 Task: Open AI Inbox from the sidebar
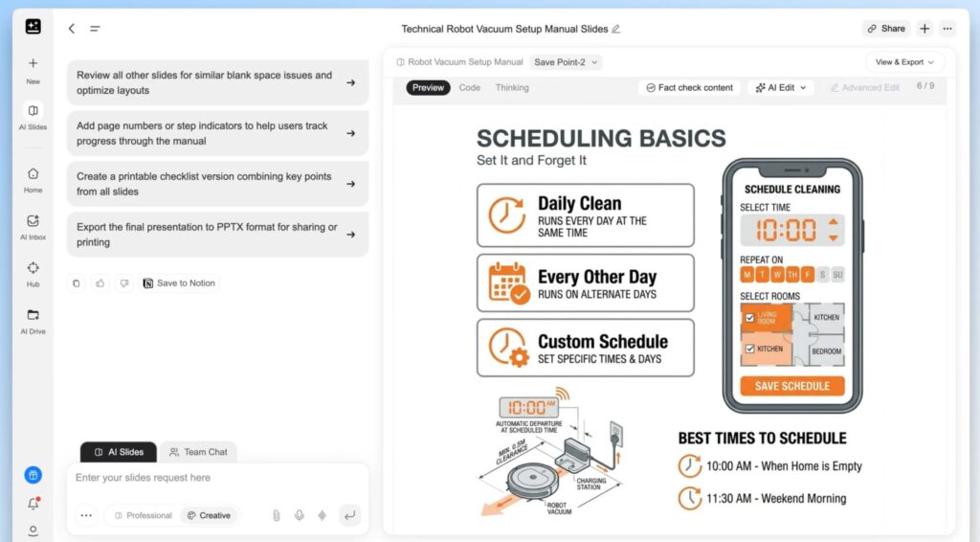[x=33, y=220]
